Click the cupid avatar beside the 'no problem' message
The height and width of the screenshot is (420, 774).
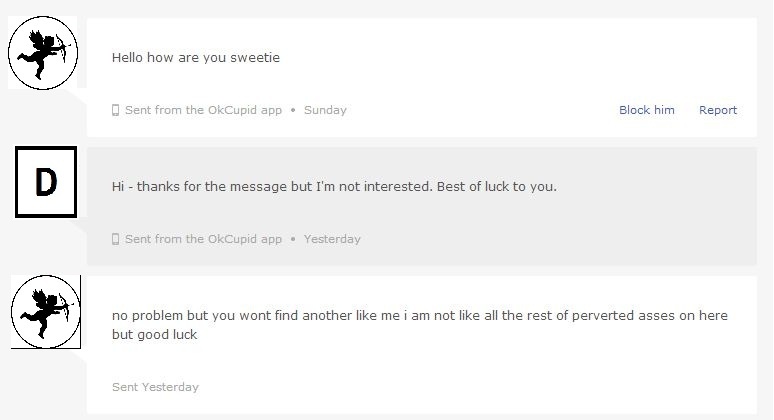45,312
